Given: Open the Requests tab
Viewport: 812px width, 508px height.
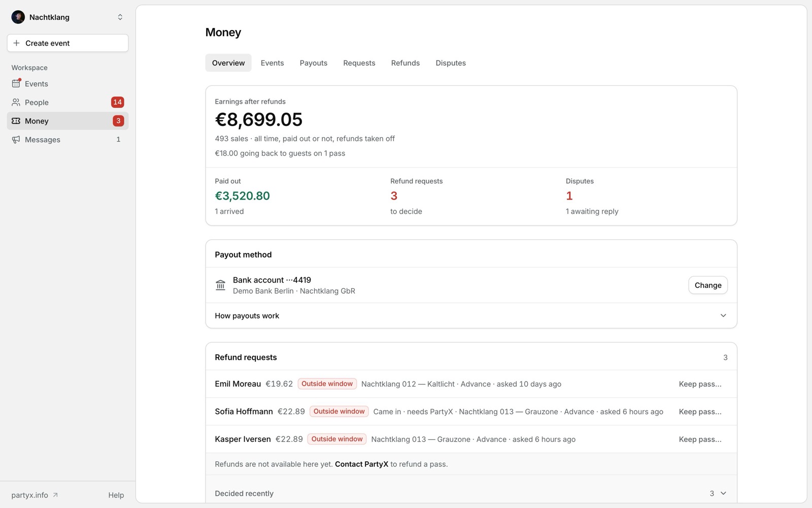Looking at the screenshot, I should pyautogui.click(x=359, y=63).
